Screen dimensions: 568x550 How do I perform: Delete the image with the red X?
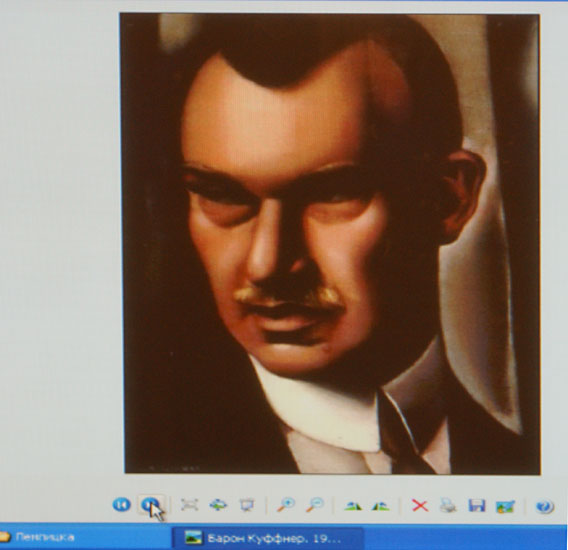click(420, 505)
